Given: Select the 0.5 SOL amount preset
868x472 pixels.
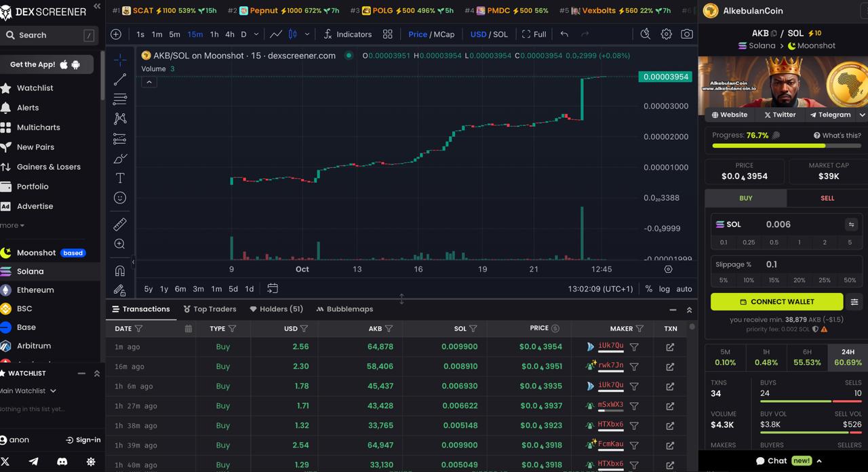Looking at the screenshot, I should point(774,242).
